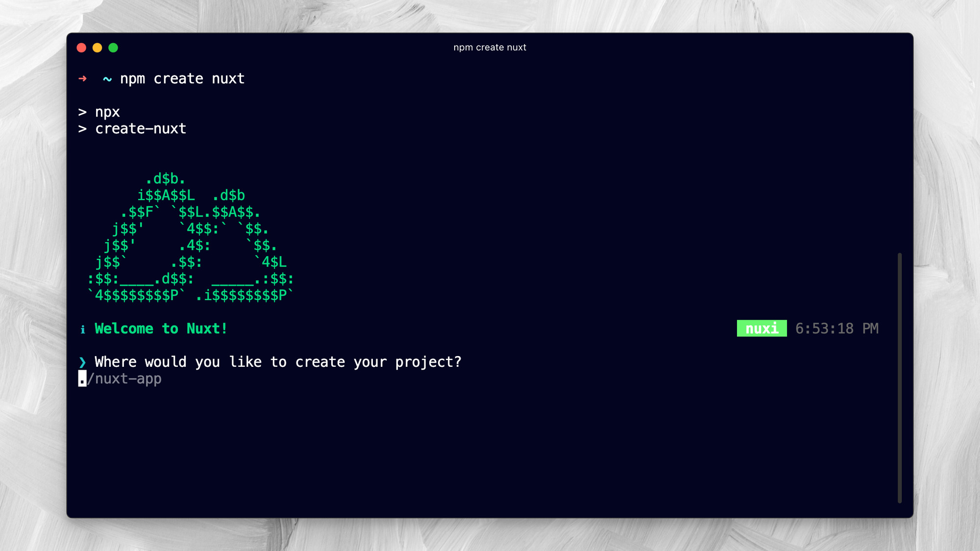Click the '> npx' output line
This screenshot has width=980, height=551.
click(x=99, y=112)
